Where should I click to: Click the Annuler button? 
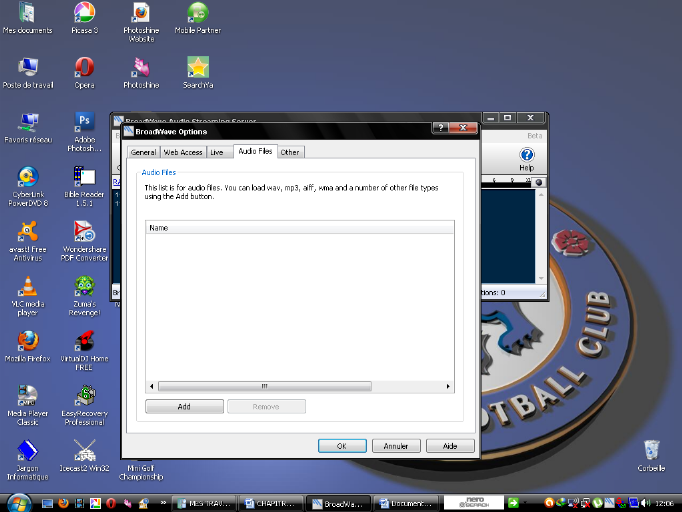pos(397,446)
